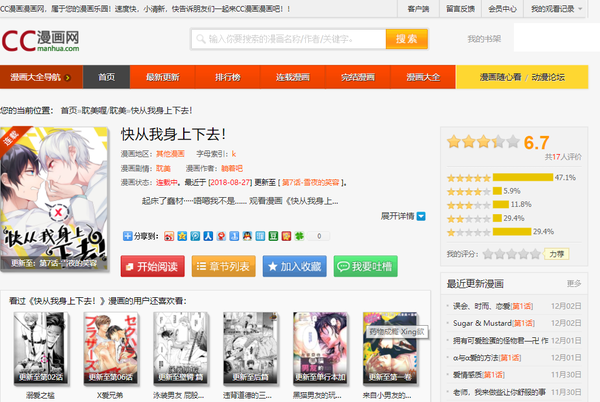600x402 pixels.
Task: Expand details via 展开详情 arrow
Action: pos(421,216)
